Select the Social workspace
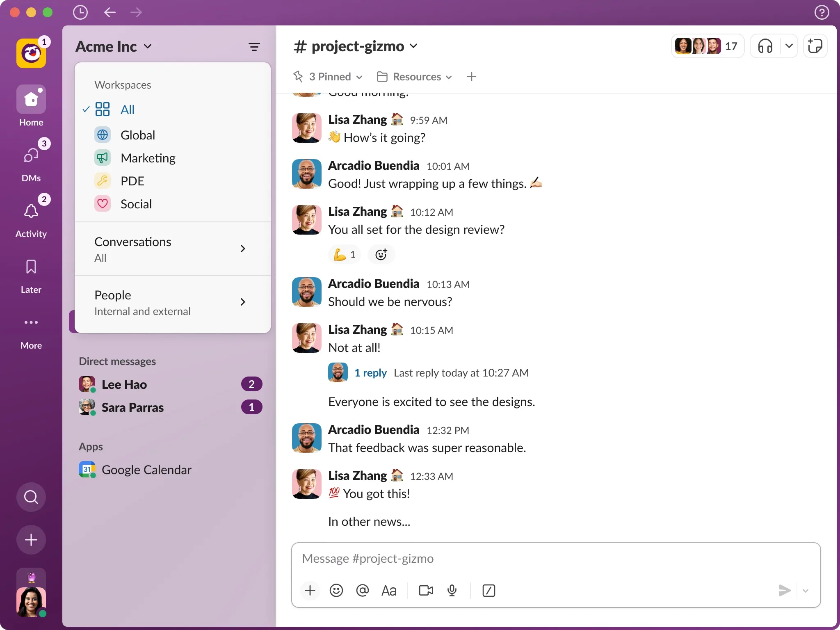 [136, 204]
